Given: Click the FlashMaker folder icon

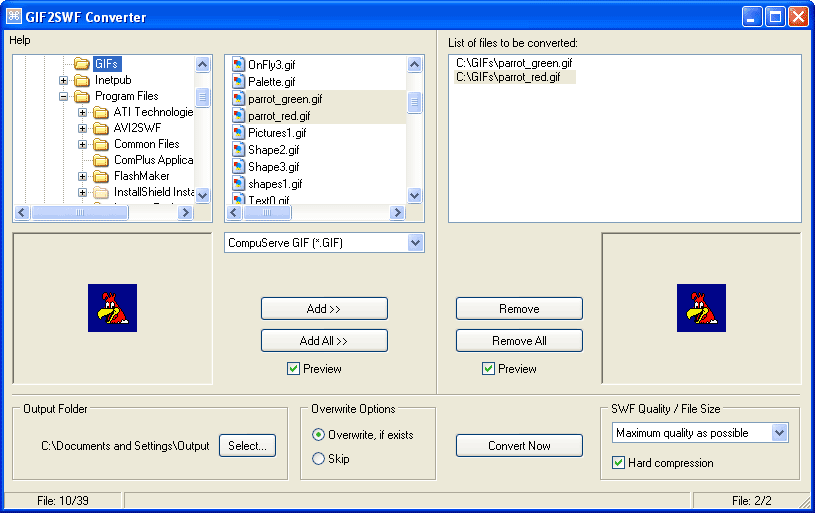Looking at the screenshot, I should coord(101,176).
